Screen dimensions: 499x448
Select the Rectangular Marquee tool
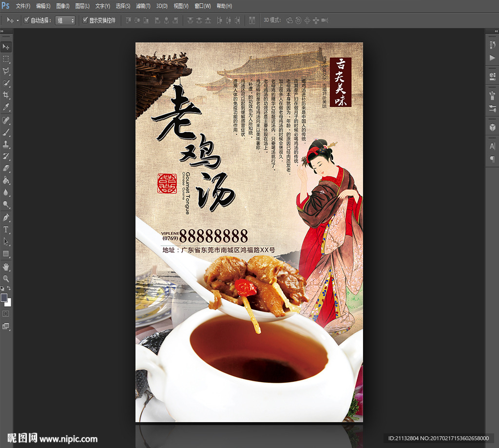click(x=6, y=59)
